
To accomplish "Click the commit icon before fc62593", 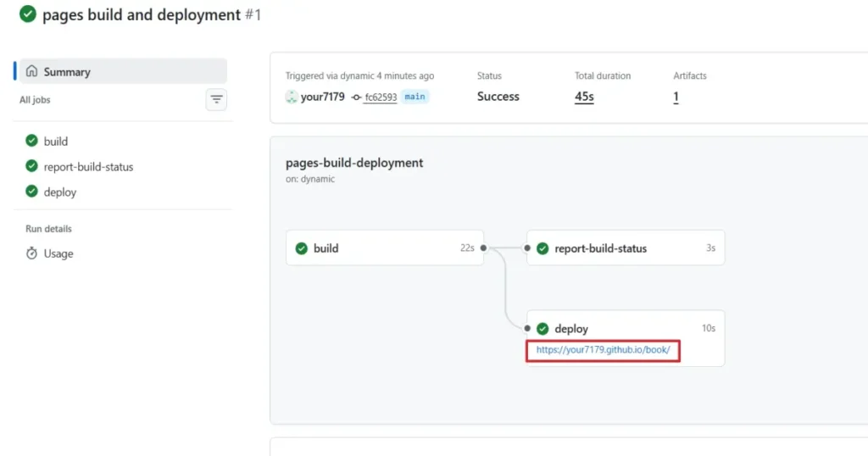I will 357,97.
